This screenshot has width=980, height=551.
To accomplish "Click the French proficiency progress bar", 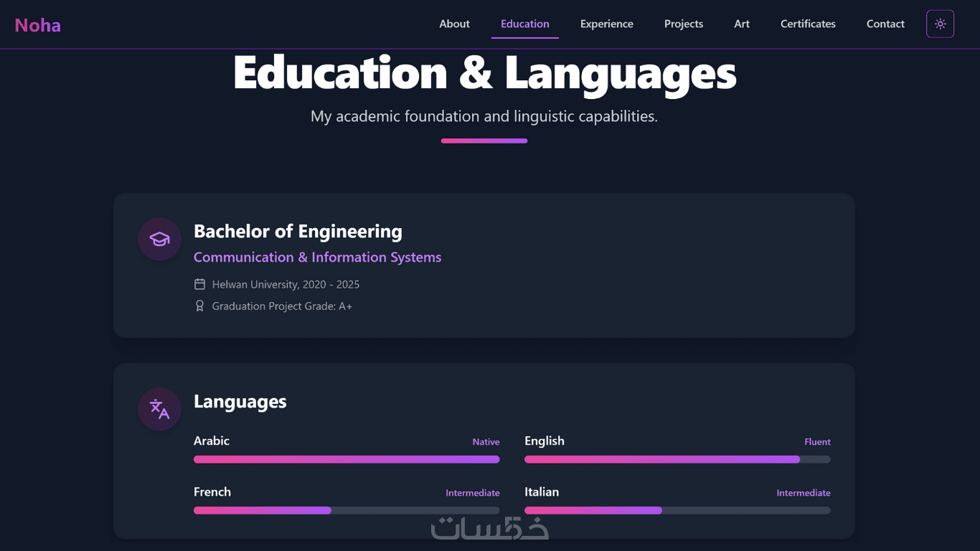I will click(x=347, y=510).
